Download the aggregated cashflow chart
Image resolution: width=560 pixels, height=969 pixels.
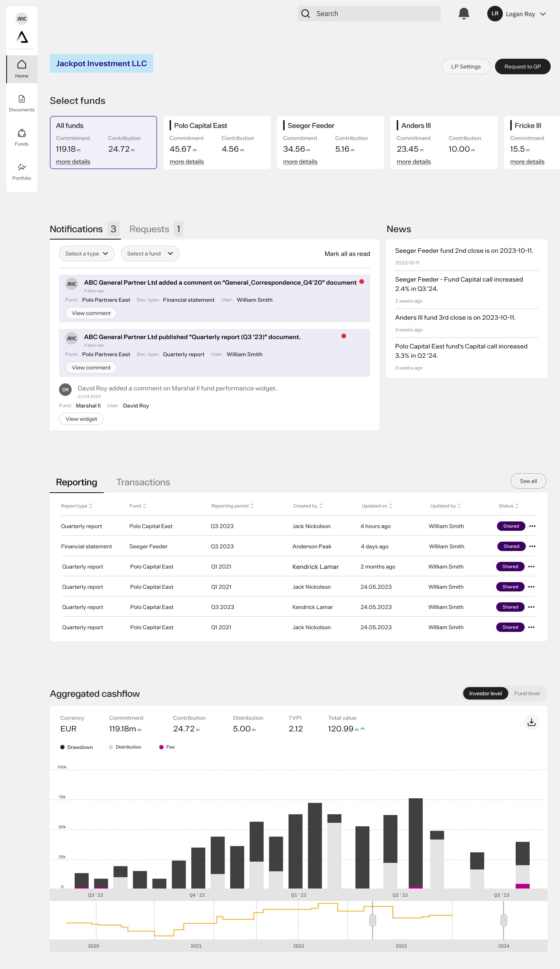click(532, 722)
